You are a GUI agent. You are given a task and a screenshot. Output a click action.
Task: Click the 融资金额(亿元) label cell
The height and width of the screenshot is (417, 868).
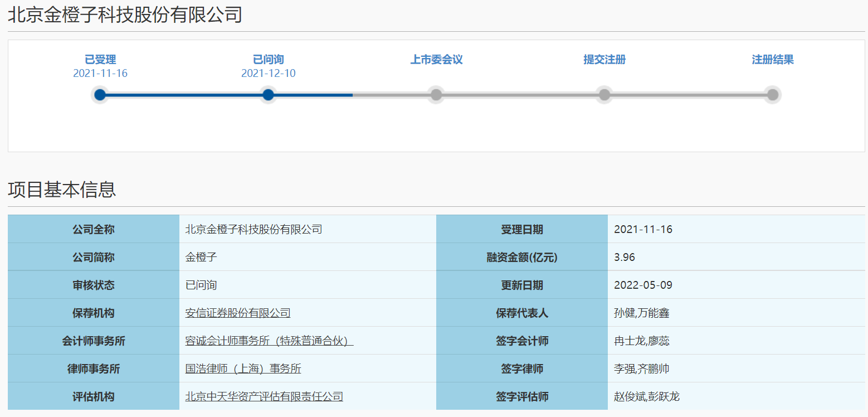pyautogui.click(x=522, y=257)
